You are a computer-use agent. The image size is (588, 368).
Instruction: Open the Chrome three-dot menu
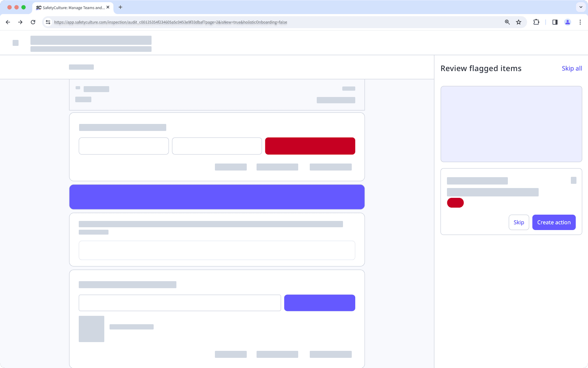point(580,22)
